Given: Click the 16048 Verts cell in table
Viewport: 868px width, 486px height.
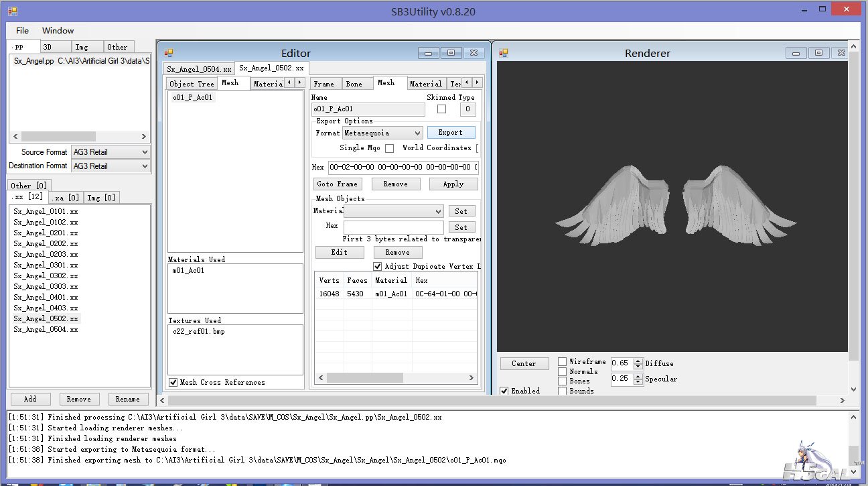Looking at the screenshot, I should tap(329, 294).
